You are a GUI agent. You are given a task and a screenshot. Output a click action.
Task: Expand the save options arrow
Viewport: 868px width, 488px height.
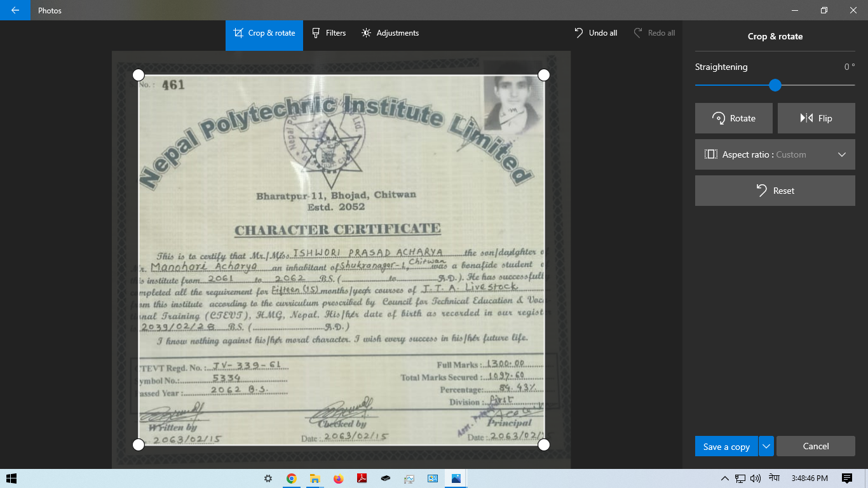(766, 447)
